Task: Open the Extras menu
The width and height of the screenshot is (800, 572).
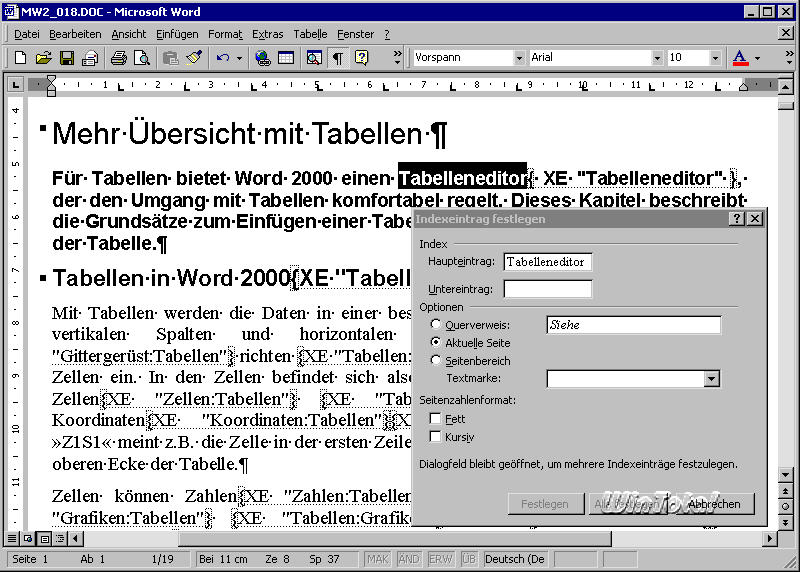Action: click(267, 34)
